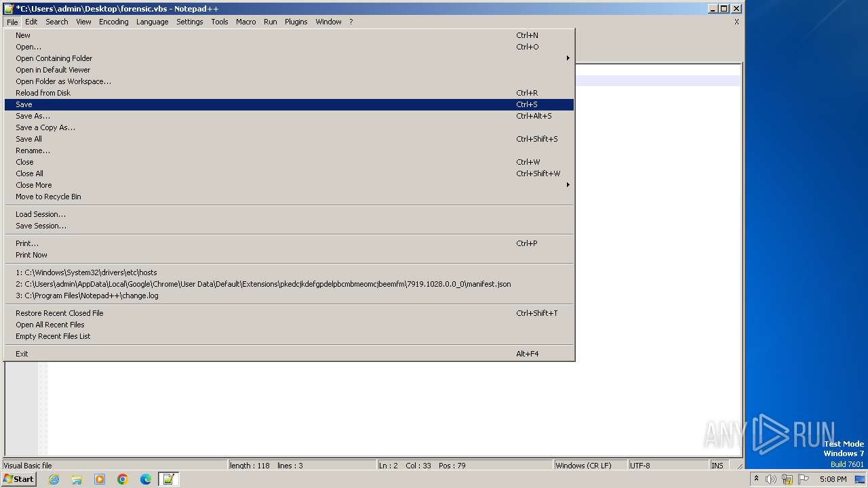Open recent file hosts
The image size is (868, 488).
289,272
